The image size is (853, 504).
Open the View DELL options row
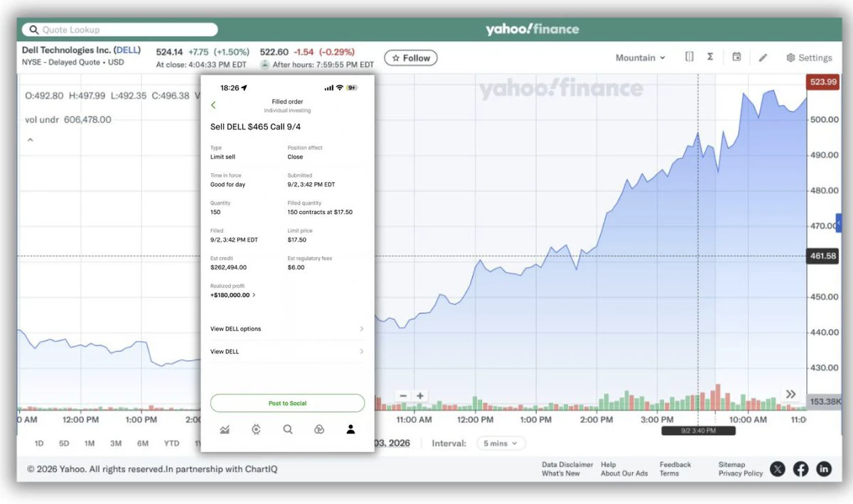pyautogui.click(x=287, y=329)
